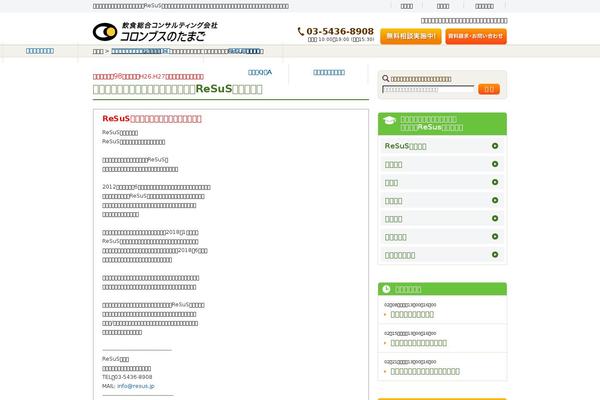Select the header phone number 03-5436-8908
This screenshot has width=600, height=400.
tap(340, 31)
